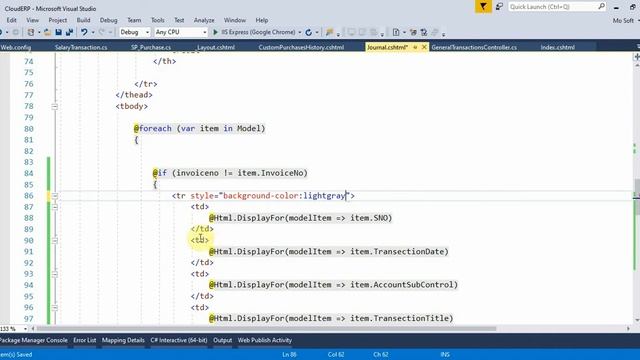Image resolution: width=640 pixels, height=360 pixels.
Task: Select the Journal.cshtml active tab
Action: [387, 47]
